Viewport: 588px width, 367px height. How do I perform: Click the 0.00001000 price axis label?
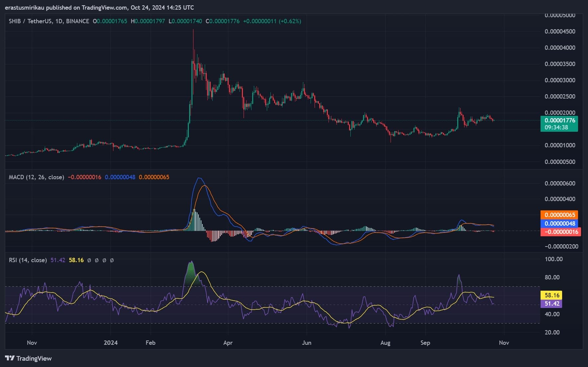[560, 145]
